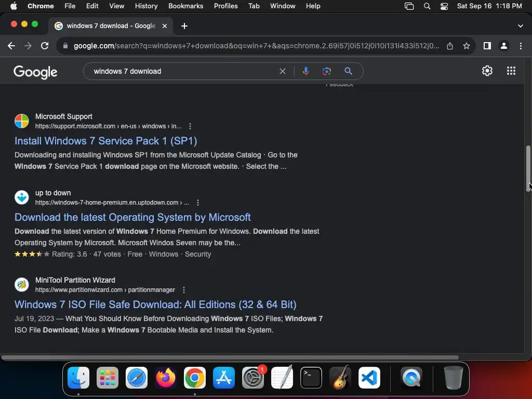Go back using the browser back arrow

click(11, 46)
